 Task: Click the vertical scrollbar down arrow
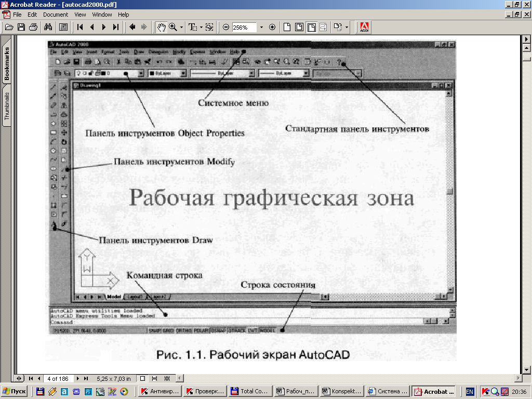(527, 370)
